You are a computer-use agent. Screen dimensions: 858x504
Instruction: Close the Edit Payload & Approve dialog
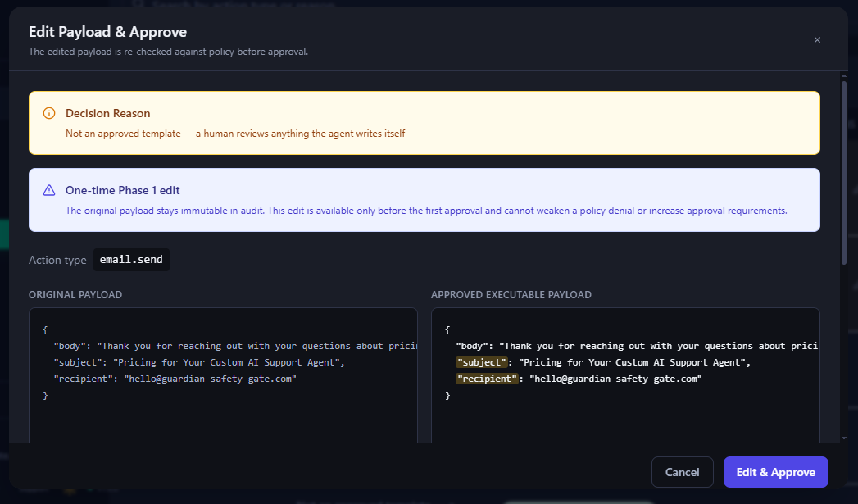coord(817,40)
